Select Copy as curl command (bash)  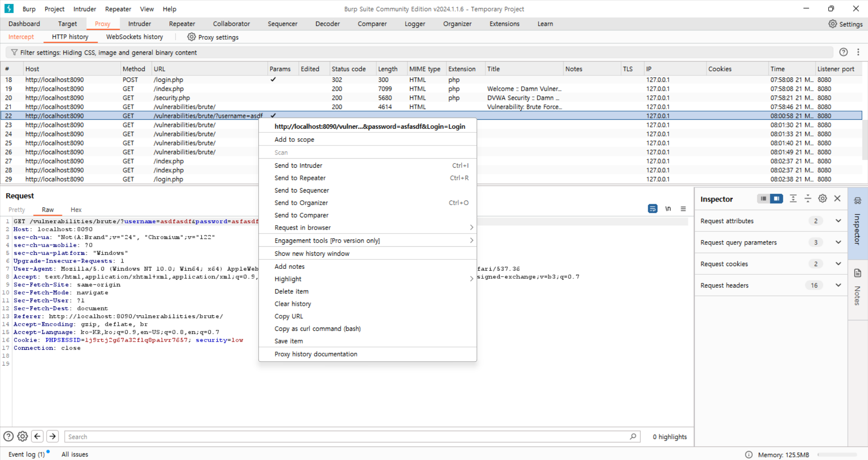point(368,329)
